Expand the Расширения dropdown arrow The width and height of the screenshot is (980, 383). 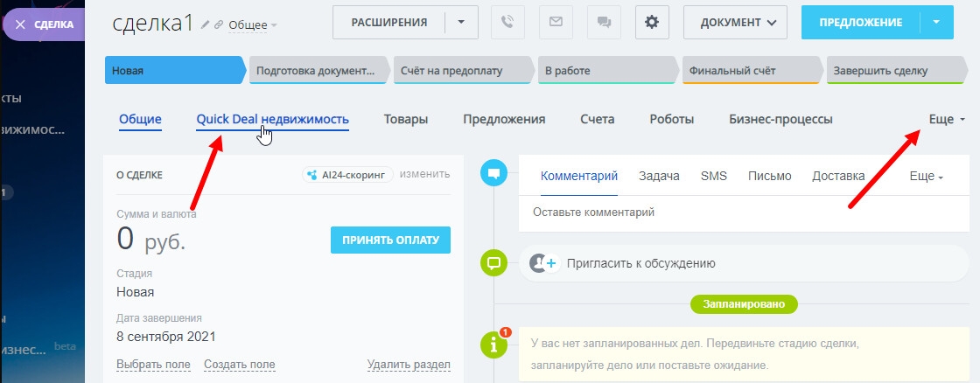coord(461,22)
